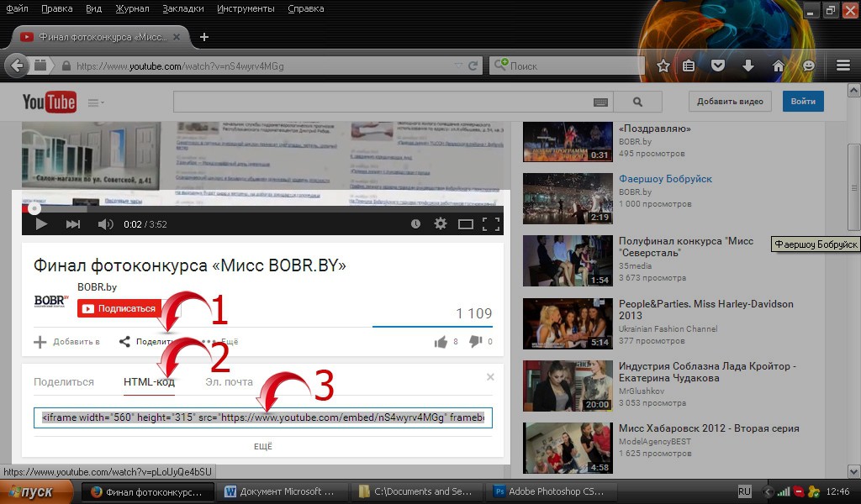Click the red Подписаться subscribe button
This screenshot has height=504, width=861.
point(119,308)
